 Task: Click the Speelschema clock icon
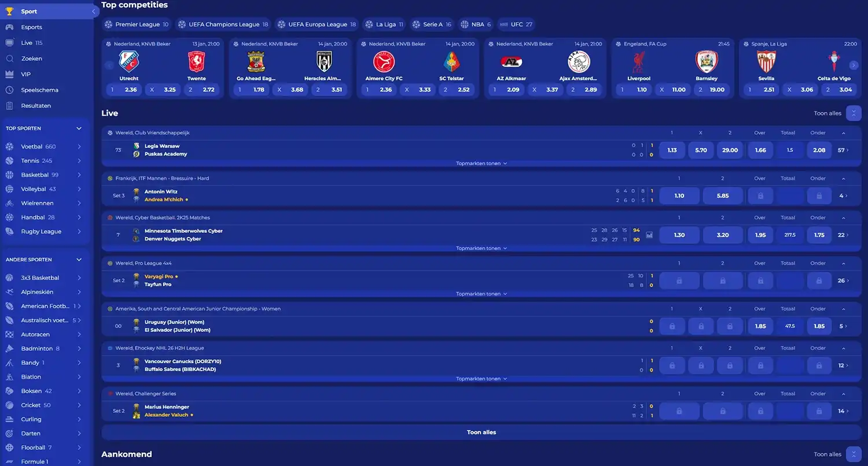click(x=9, y=90)
